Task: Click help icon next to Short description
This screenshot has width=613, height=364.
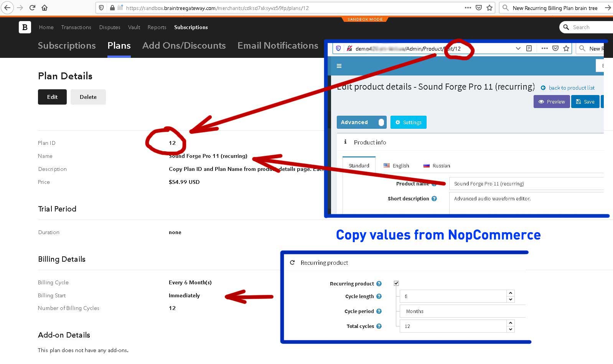Action: pyautogui.click(x=434, y=198)
